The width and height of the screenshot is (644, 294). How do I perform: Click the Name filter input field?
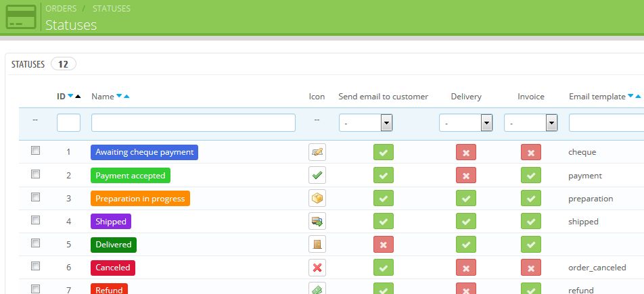[193, 123]
